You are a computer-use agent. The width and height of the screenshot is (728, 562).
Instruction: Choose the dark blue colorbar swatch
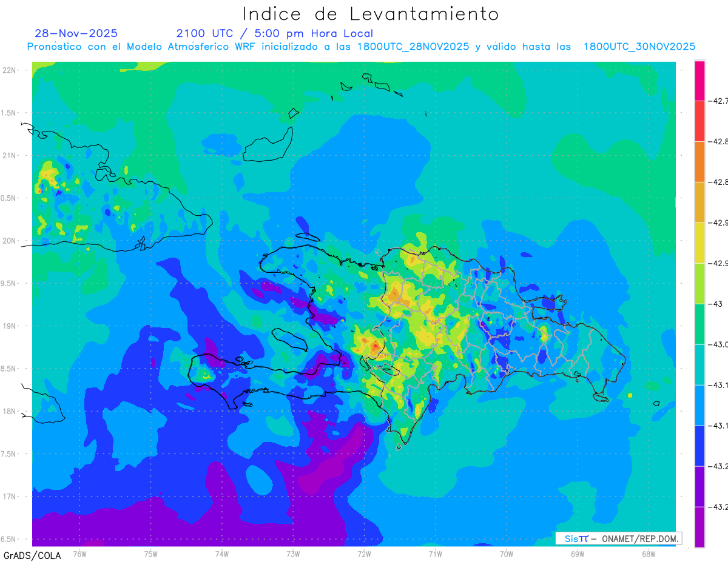click(x=699, y=446)
